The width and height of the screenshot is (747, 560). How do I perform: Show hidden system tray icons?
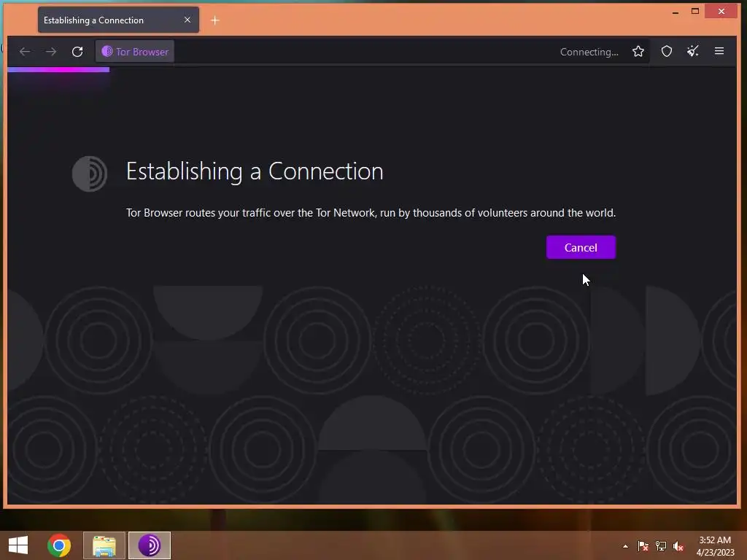coord(625,546)
